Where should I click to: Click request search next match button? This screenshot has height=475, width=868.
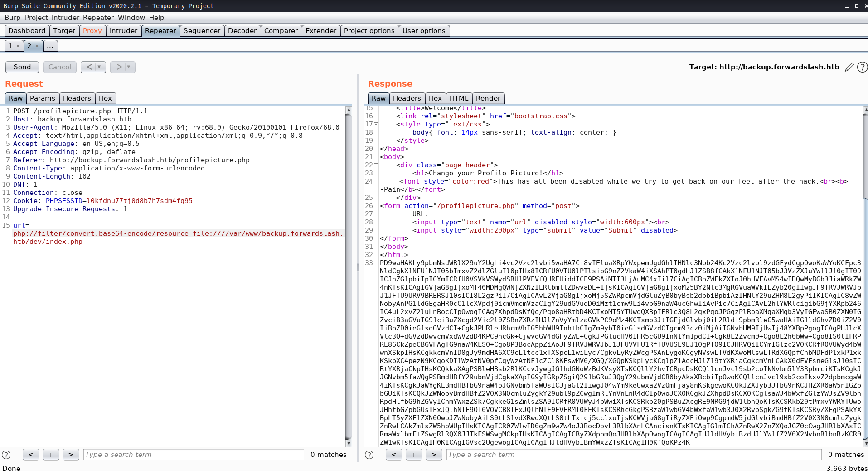point(71,455)
